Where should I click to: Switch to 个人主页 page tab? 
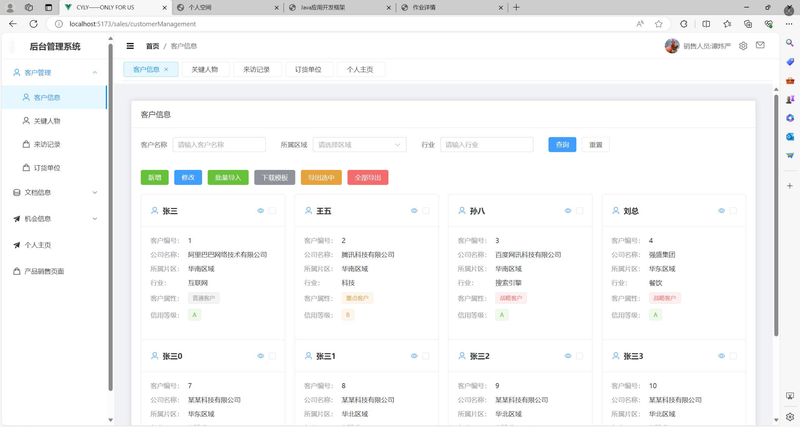[360, 69]
